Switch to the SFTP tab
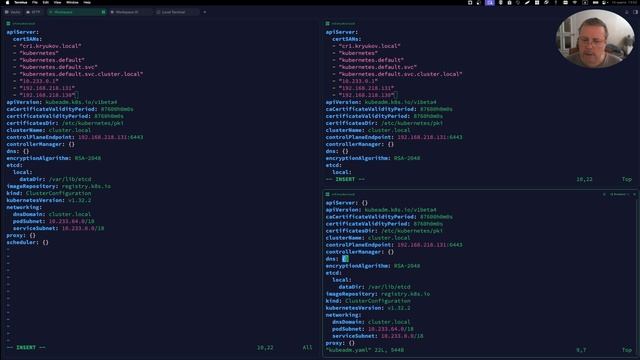This screenshot has height=360, width=640. click(x=33, y=12)
